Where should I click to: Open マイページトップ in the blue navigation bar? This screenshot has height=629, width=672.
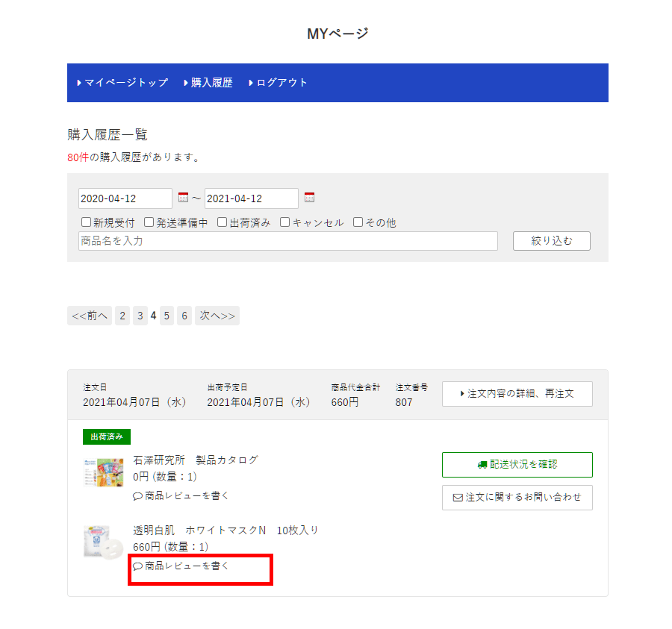pyautogui.click(x=122, y=83)
